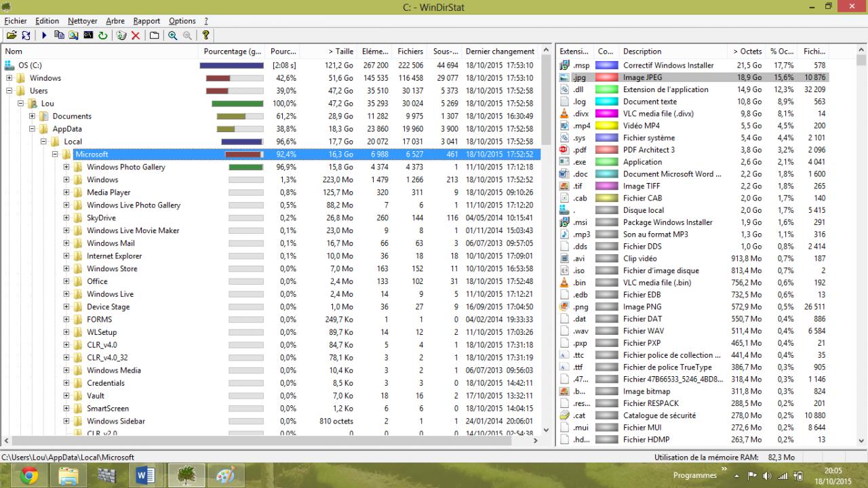Click the Delete to Recycle Bin icon
868x488 pixels.
coord(121,35)
